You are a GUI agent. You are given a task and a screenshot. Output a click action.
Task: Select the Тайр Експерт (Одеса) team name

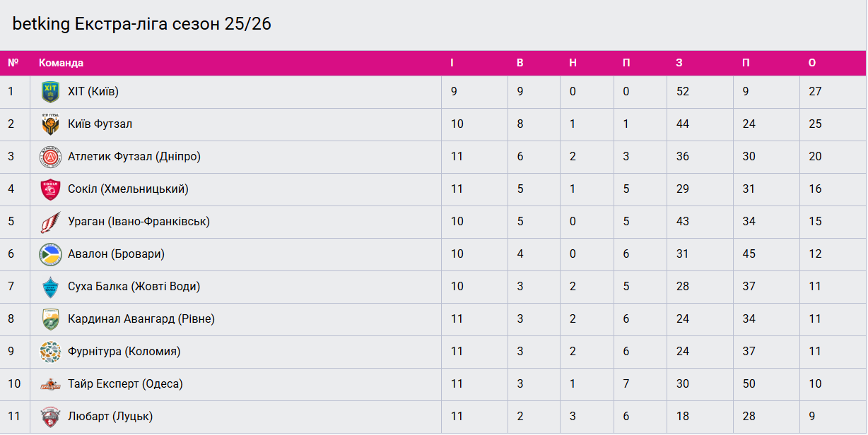click(x=125, y=384)
